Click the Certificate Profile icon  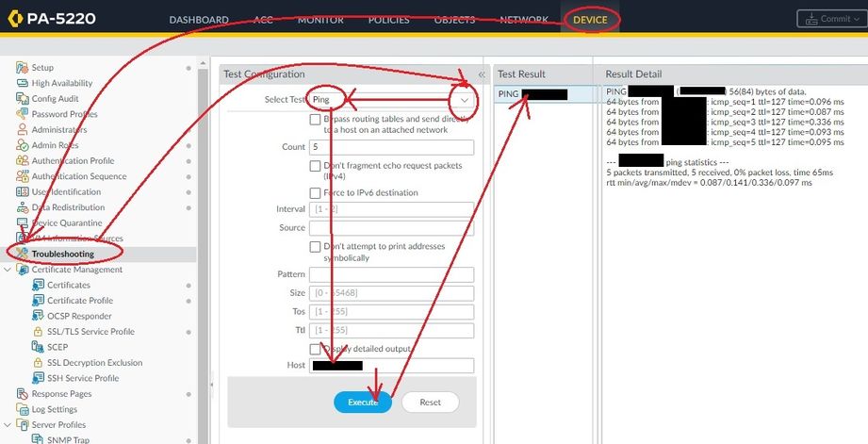pyautogui.click(x=38, y=300)
